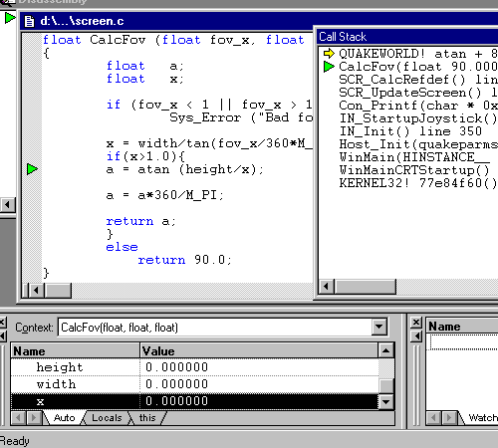Close the Watch pane with X button
This screenshot has height=448, width=498.
point(416,323)
